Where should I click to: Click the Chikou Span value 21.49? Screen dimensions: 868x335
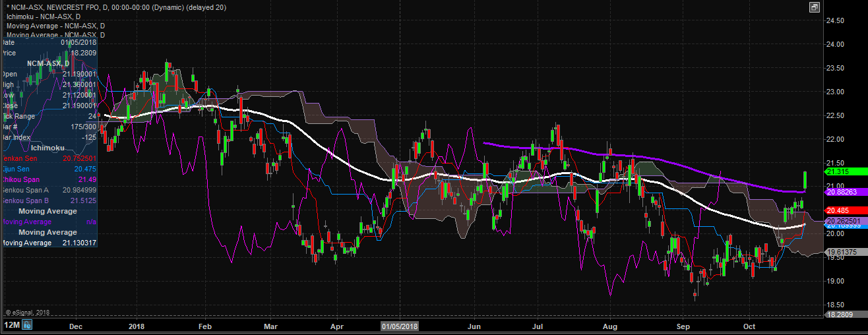[x=88, y=179]
